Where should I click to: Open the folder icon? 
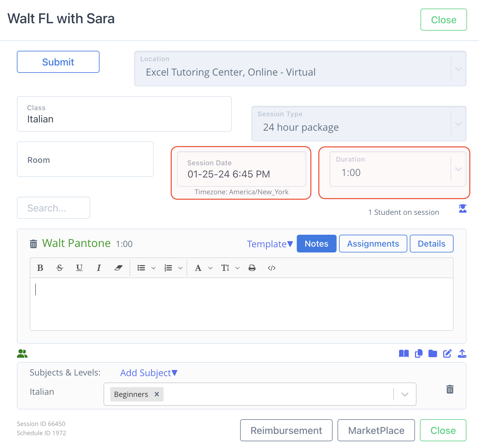[x=433, y=354]
